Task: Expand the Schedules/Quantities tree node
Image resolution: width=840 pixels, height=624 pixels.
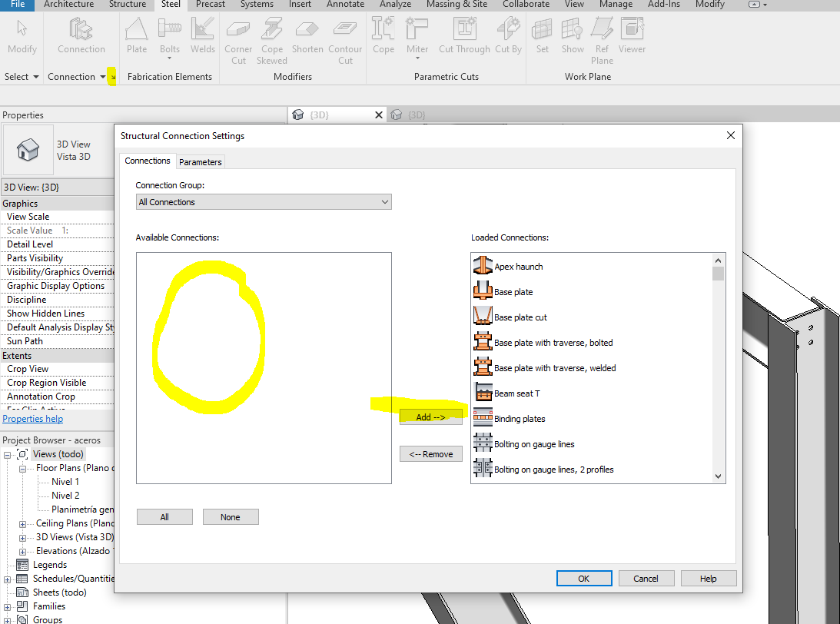Action: (7, 579)
